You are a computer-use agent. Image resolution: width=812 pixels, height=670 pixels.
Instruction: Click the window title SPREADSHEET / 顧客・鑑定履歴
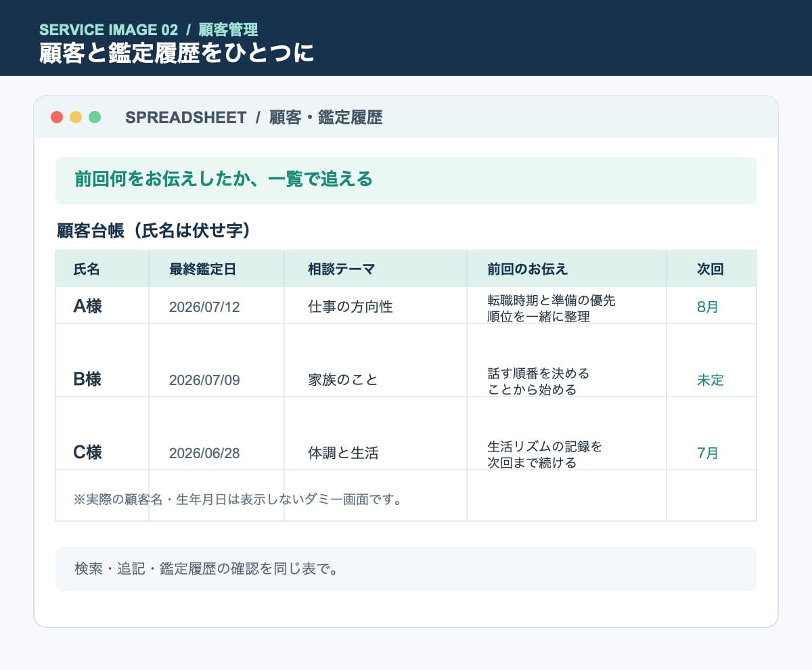(x=254, y=118)
